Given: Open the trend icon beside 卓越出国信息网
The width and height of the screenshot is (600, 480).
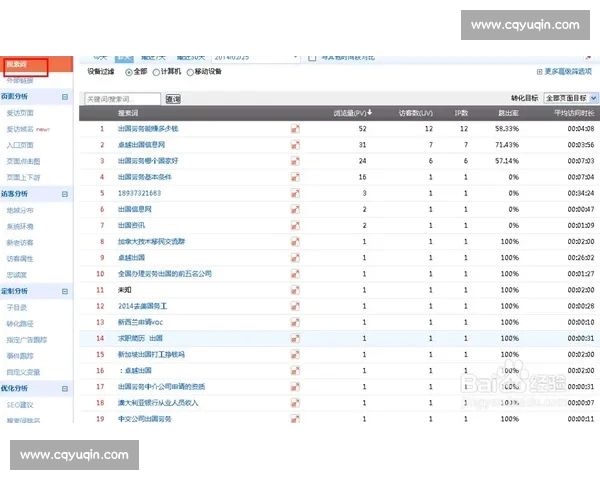Looking at the screenshot, I should [295, 145].
